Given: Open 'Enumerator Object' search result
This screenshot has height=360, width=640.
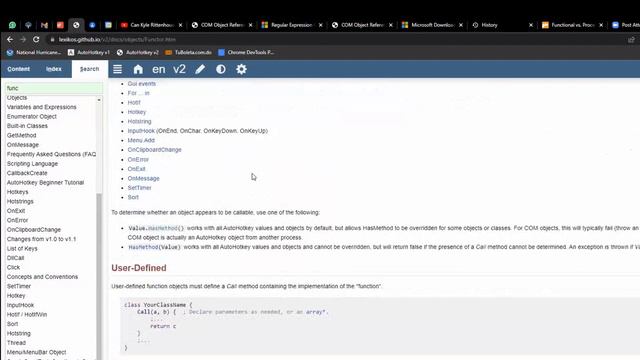Looking at the screenshot, I should pos(32,116).
